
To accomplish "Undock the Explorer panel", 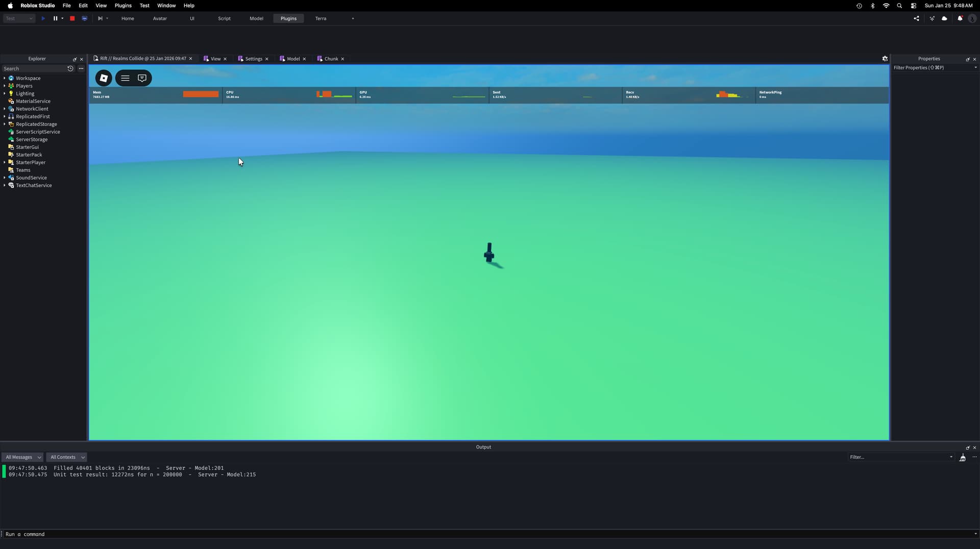I will (x=75, y=59).
